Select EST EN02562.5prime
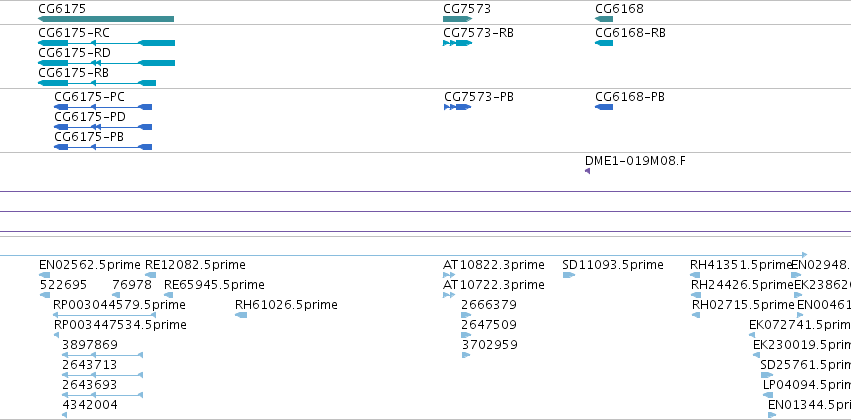Image resolution: width=851 pixels, height=420 pixels. [90, 265]
